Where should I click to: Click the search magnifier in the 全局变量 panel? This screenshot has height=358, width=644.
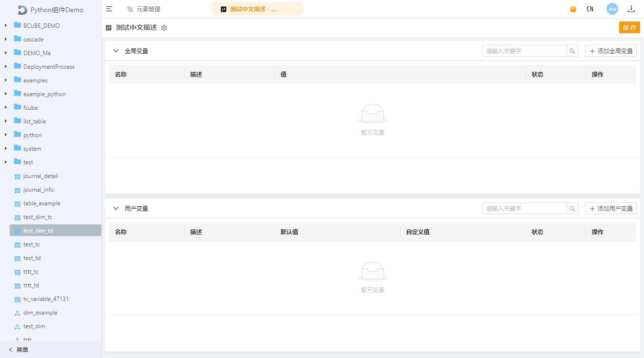(x=572, y=51)
